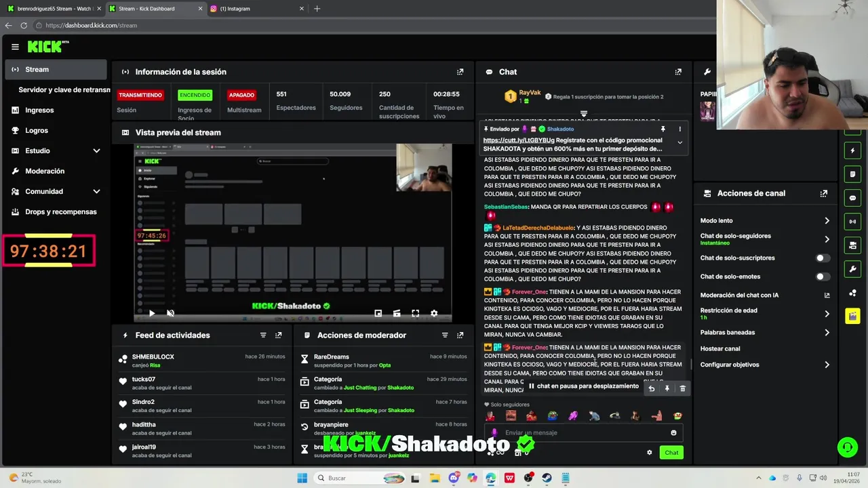The height and width of the screenshot is (488, 868).
Task: Select the notes widget in right sidebar
Action: 852,174
